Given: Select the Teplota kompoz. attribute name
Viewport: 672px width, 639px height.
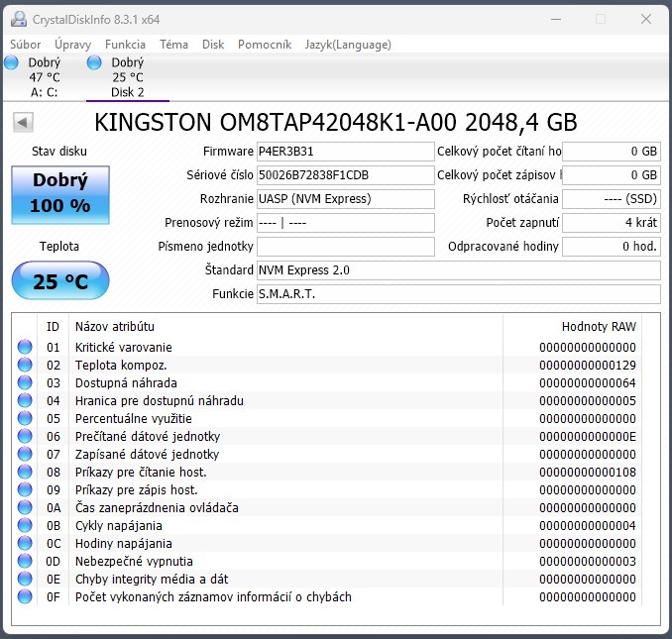Looking at the screenshot, I should point(121,366).
